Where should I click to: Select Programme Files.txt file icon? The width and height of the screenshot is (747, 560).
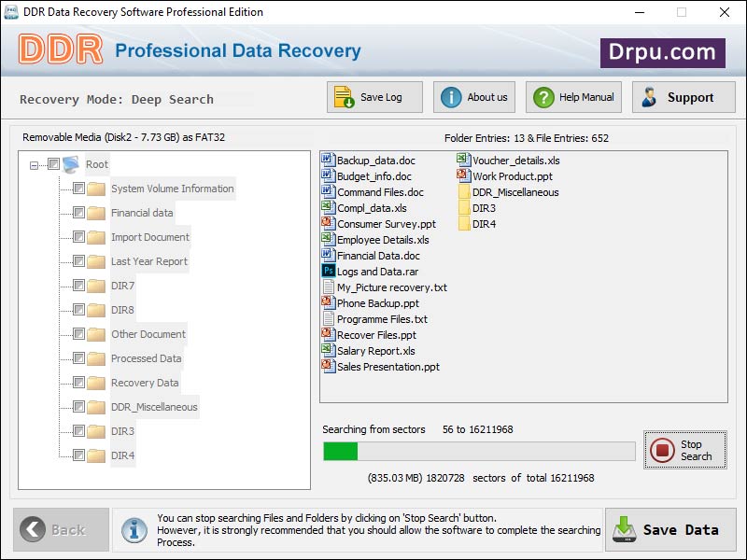click(329, 318)
